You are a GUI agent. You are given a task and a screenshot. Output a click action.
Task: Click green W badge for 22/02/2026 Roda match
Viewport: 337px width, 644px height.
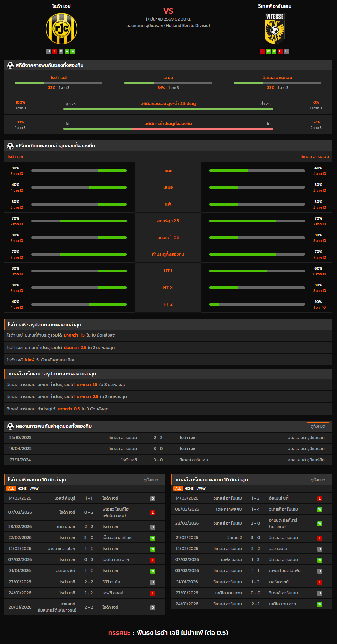point(153,538)
